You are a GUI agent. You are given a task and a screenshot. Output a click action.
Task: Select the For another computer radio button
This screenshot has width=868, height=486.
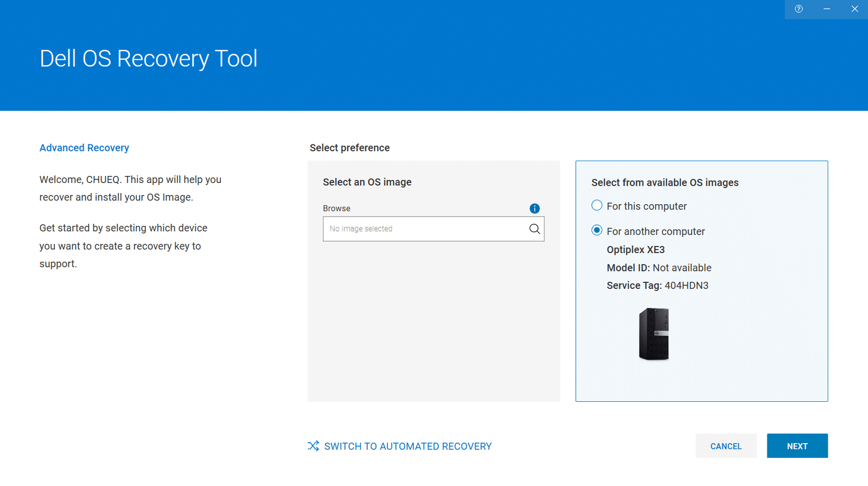[597, 230]
